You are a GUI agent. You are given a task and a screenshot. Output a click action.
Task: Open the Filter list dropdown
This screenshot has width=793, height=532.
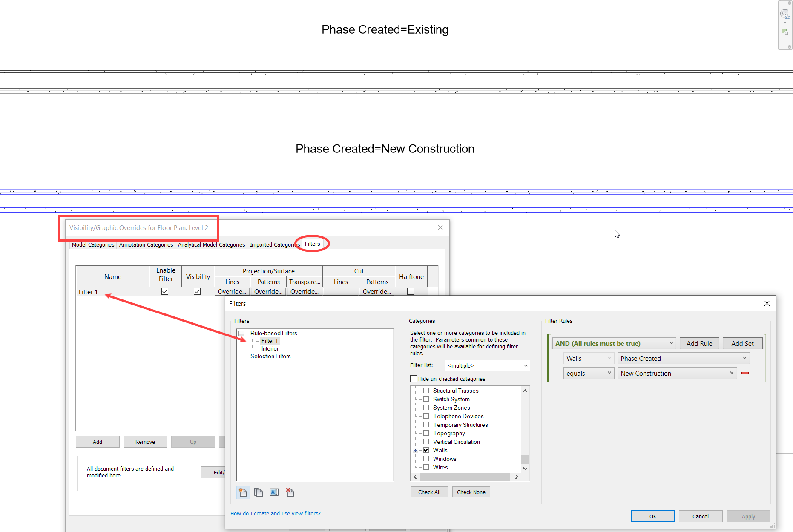(x=525, y=365)
